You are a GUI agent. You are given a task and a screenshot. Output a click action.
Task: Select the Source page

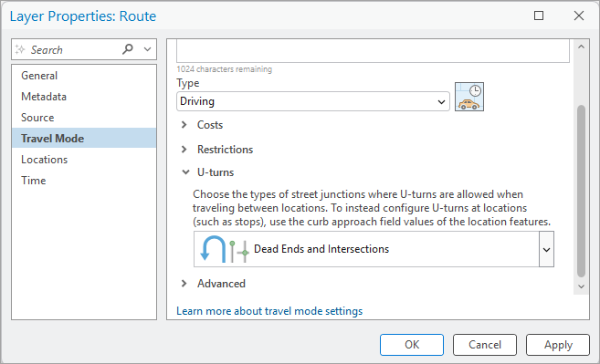pyautogui.click(x=84, y=118)
